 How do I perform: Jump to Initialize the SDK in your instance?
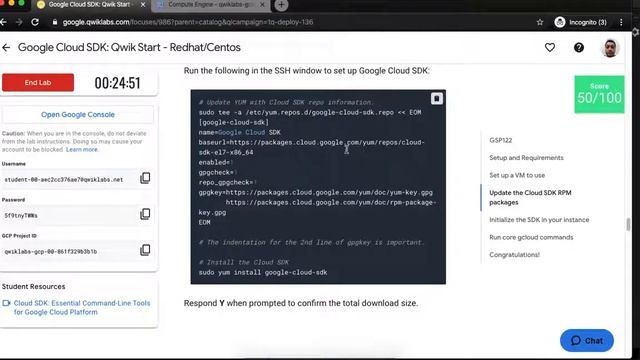(539, 220)
